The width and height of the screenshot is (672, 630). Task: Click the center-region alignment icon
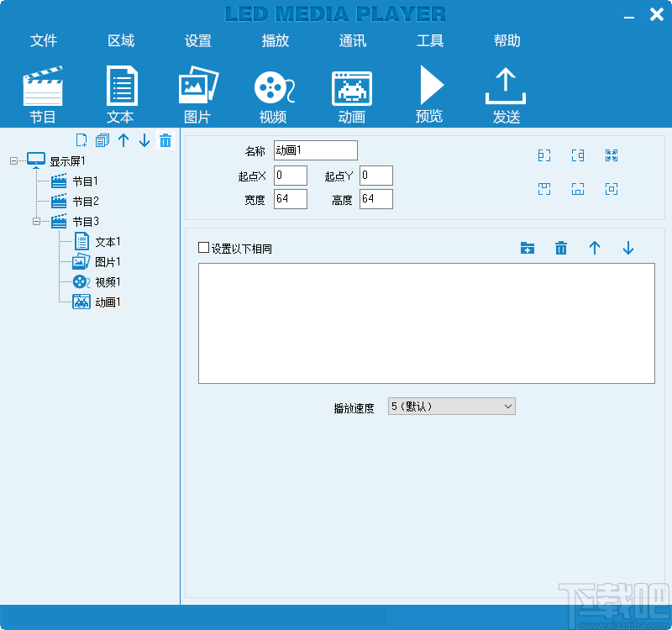click(x=611, y=189)
